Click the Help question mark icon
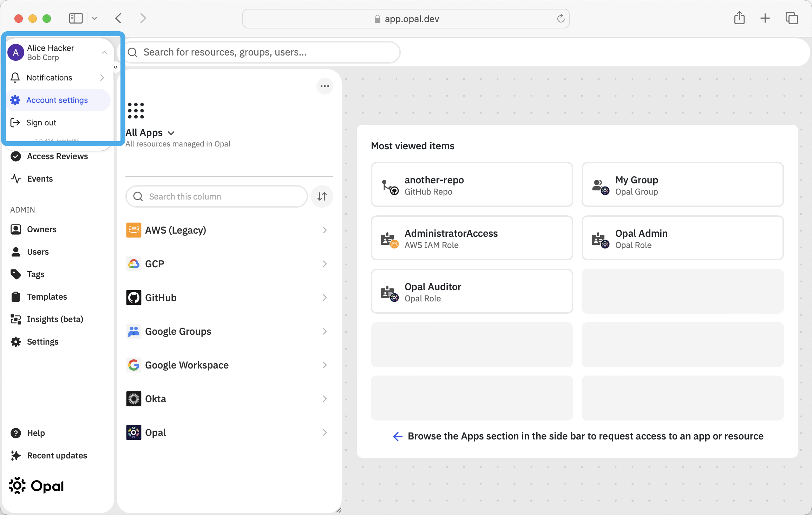 (x=16, y=433)
